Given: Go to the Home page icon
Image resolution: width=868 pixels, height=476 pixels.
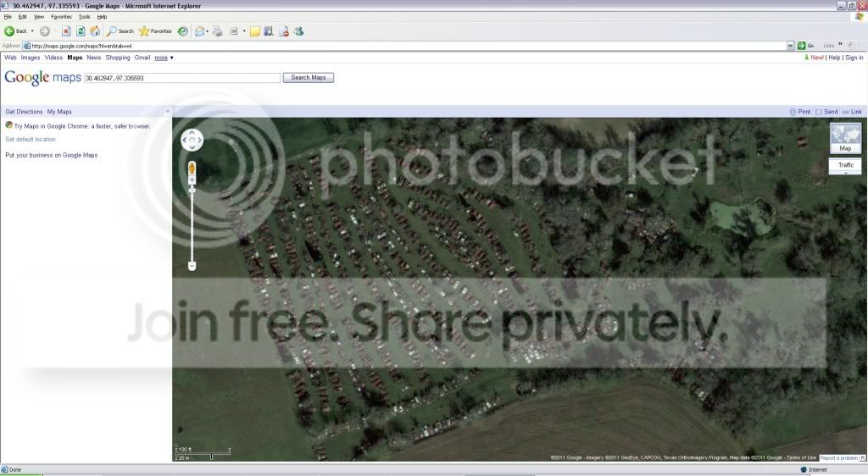Looking at the screenshot, I should (x=95, y=31).
